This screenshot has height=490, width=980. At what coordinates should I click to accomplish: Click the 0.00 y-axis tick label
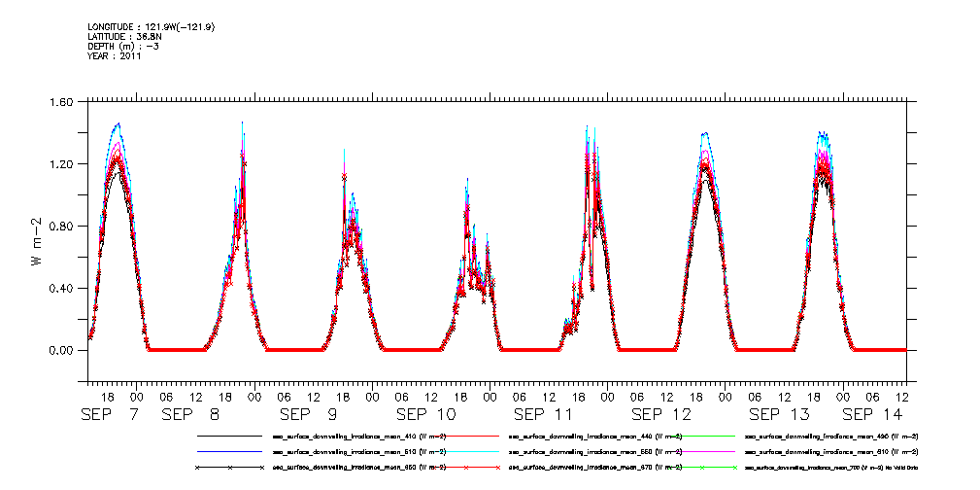pos(62,350)
